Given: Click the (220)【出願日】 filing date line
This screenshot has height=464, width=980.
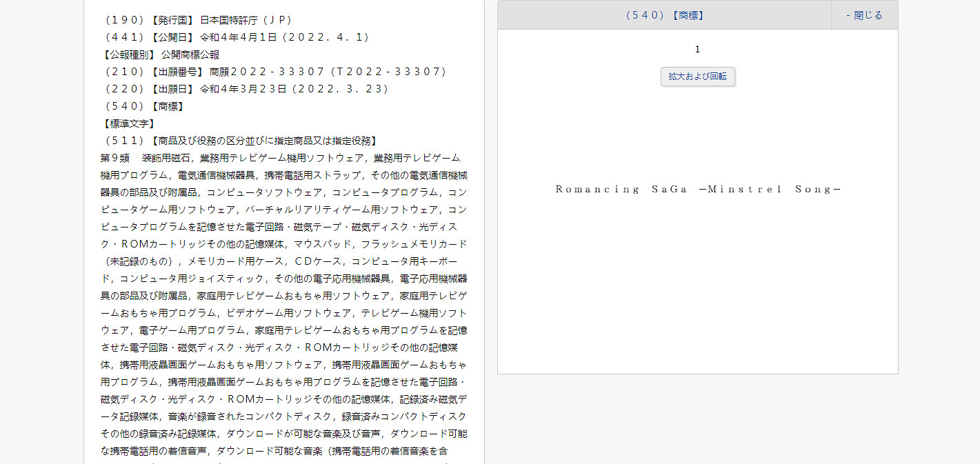Looking at the screenshot, I should pos(245,89).
